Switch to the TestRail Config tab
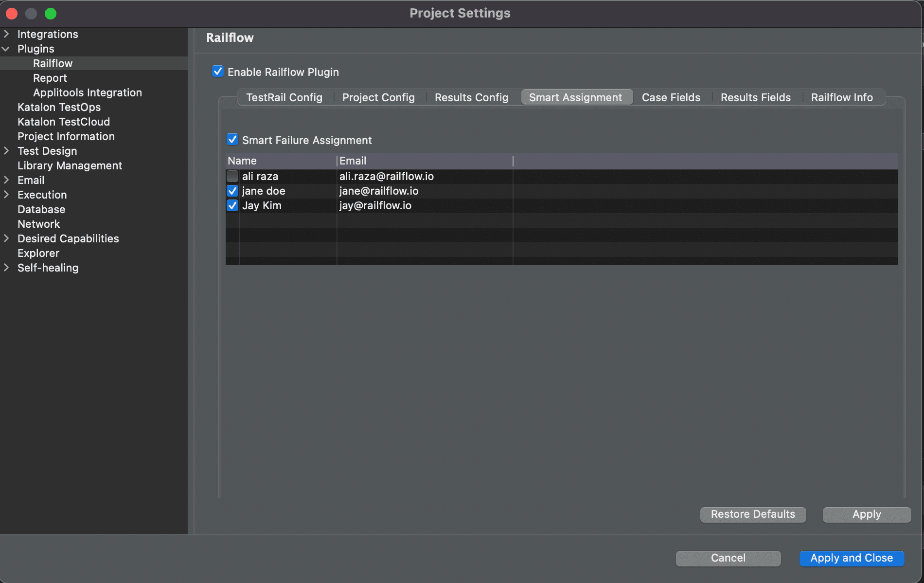Screen dimensions: 924x583 click(284, 97)
